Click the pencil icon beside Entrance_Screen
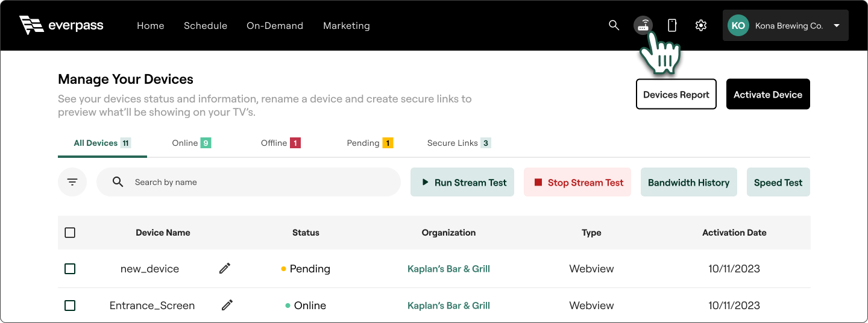This screenshot has height=323, width=868. click(x=227, y=306)
